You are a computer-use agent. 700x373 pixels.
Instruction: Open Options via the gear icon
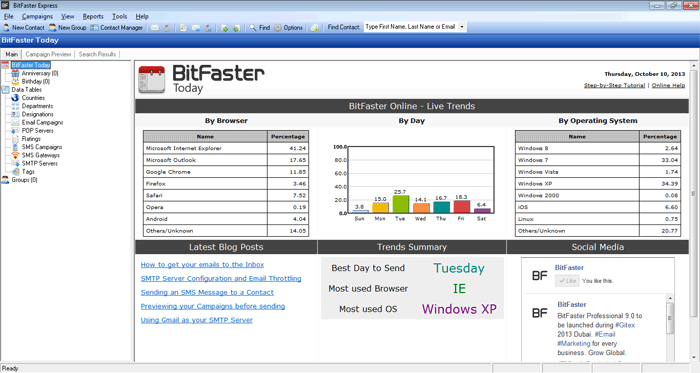click(278, 28)
